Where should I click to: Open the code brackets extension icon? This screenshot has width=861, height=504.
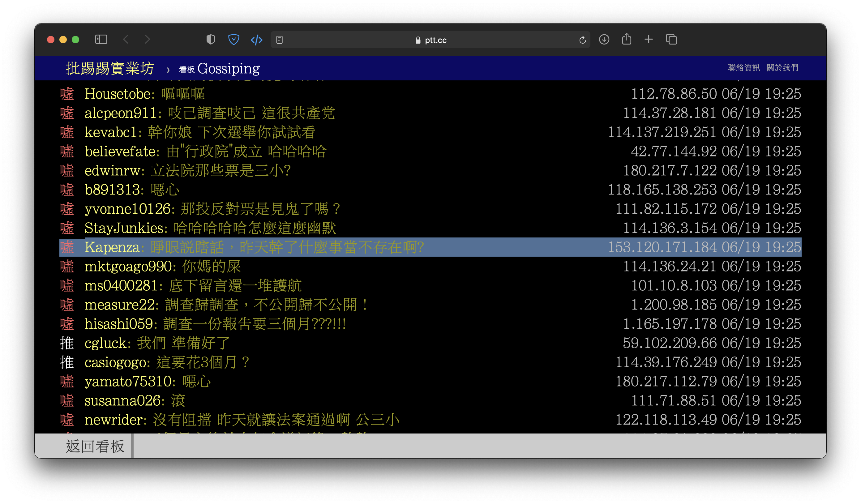pos(256,40)
